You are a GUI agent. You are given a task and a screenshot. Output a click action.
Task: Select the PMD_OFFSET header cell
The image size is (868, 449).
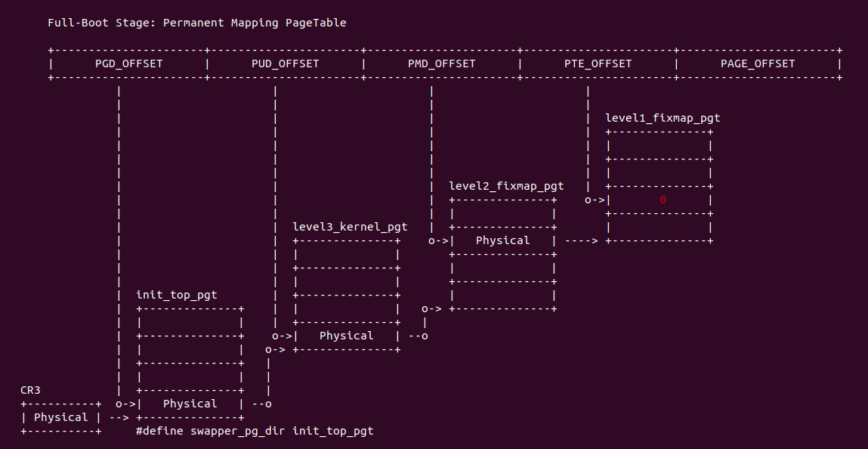pyautogui.click(x=441, y=63)
